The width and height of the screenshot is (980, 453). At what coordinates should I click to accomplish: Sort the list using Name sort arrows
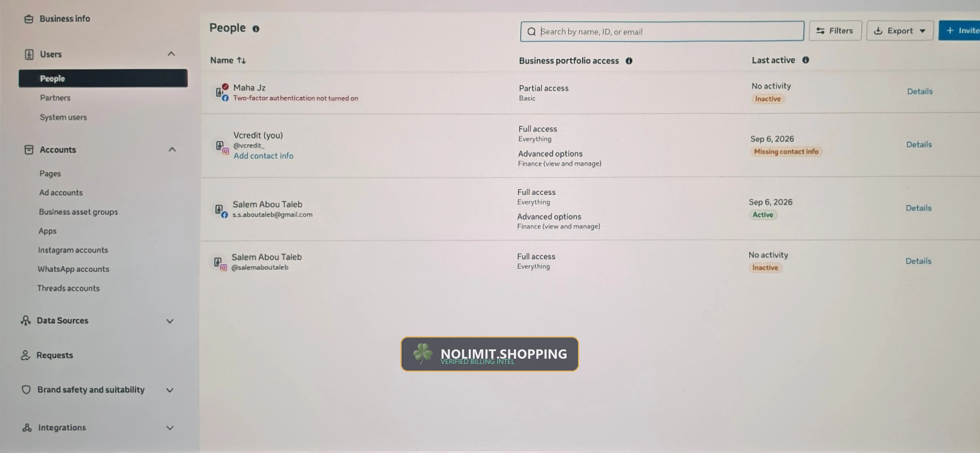click(x=241, y=61)
